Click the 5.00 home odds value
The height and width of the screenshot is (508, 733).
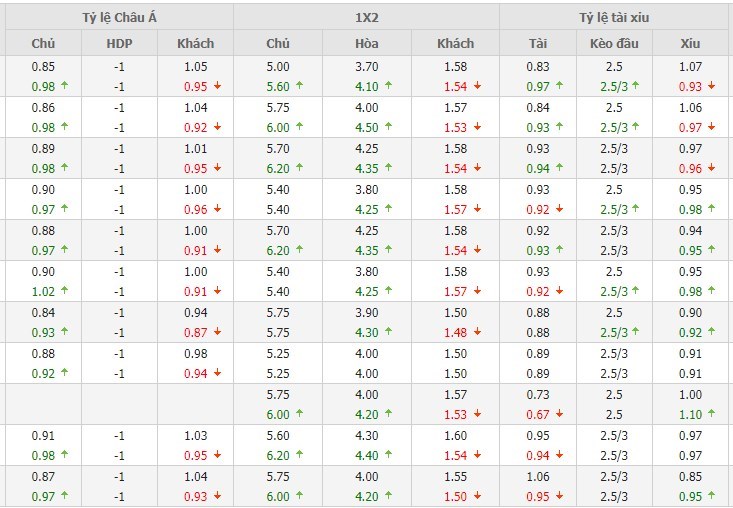pyautogui.click(x=278, y=67)
